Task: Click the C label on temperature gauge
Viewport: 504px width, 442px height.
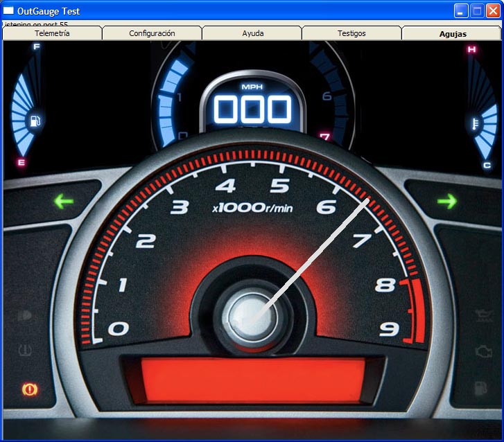Action: tap(487, 166)
